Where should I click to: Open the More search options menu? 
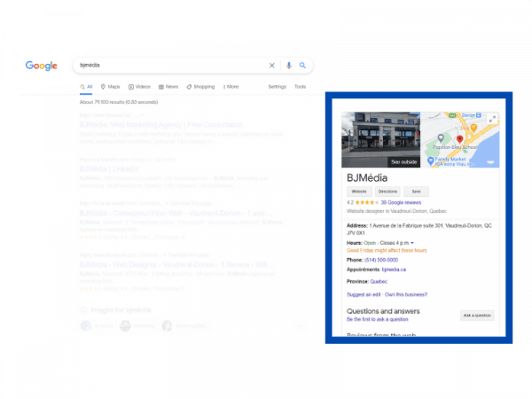click(231, 87)
